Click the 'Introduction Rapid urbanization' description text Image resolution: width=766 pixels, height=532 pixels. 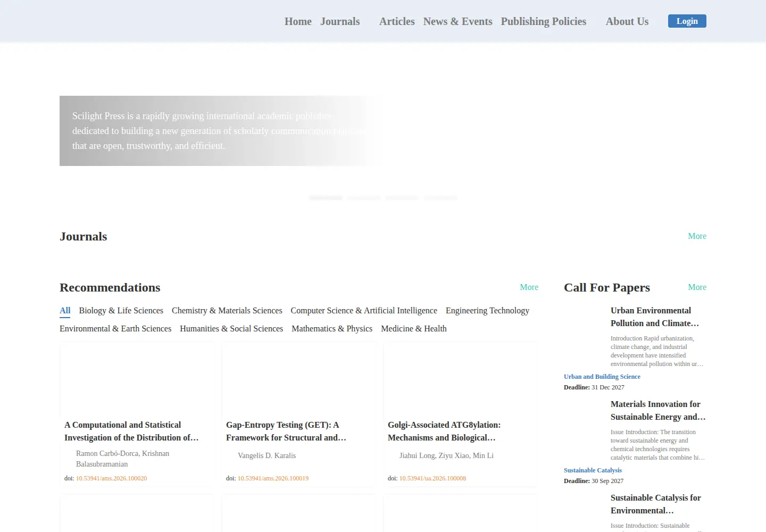(x=657, y=351)
